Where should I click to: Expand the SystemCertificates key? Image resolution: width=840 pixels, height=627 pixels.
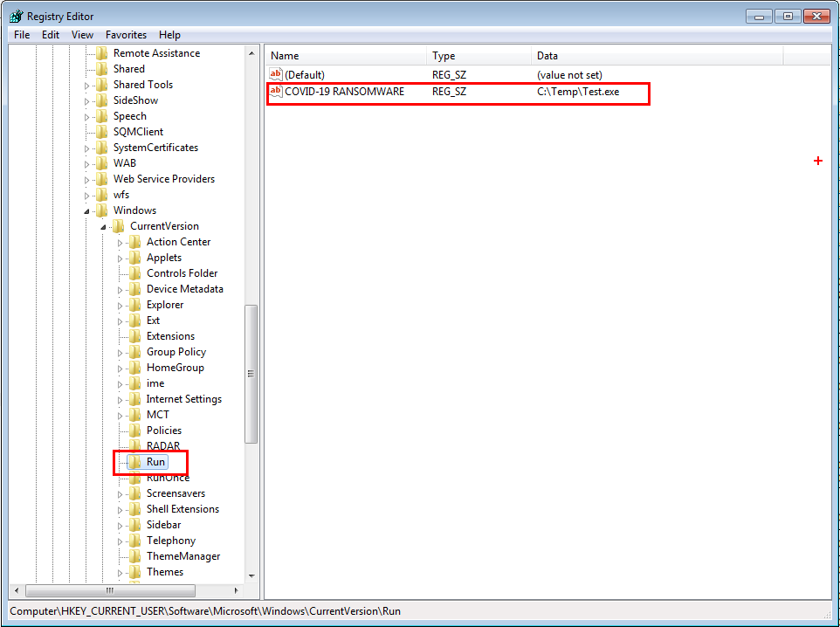click(86, 148)
